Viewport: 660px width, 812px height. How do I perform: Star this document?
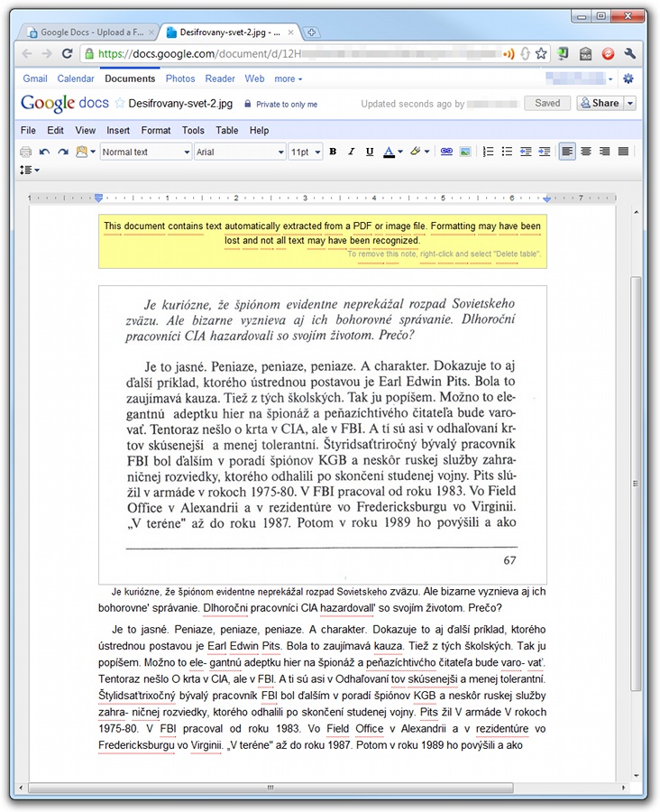[119, 104]
